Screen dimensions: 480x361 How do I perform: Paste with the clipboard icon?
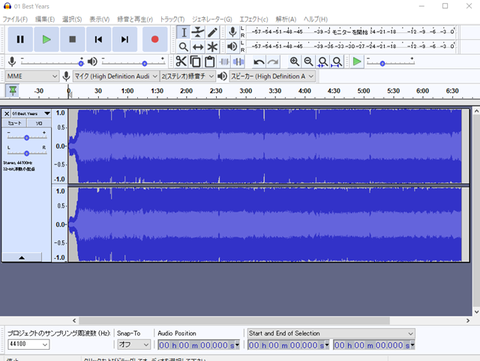tap(210, 62)
